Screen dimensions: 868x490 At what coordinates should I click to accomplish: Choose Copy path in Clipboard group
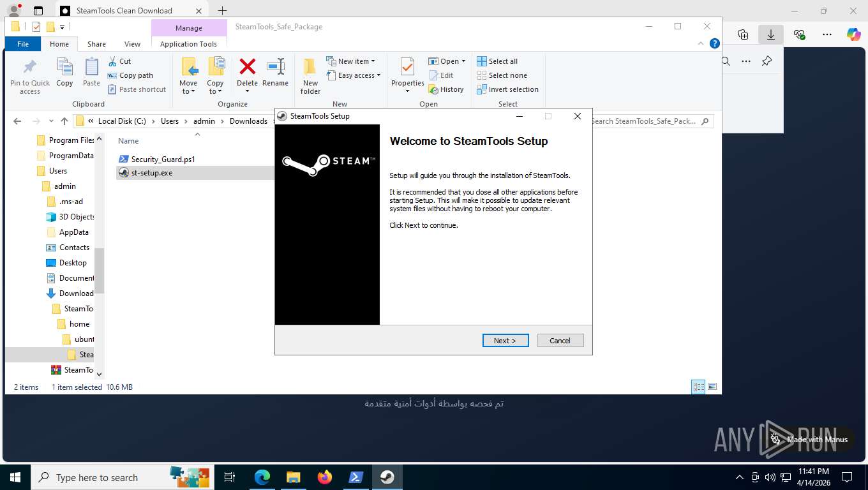[x=131, y=75]
